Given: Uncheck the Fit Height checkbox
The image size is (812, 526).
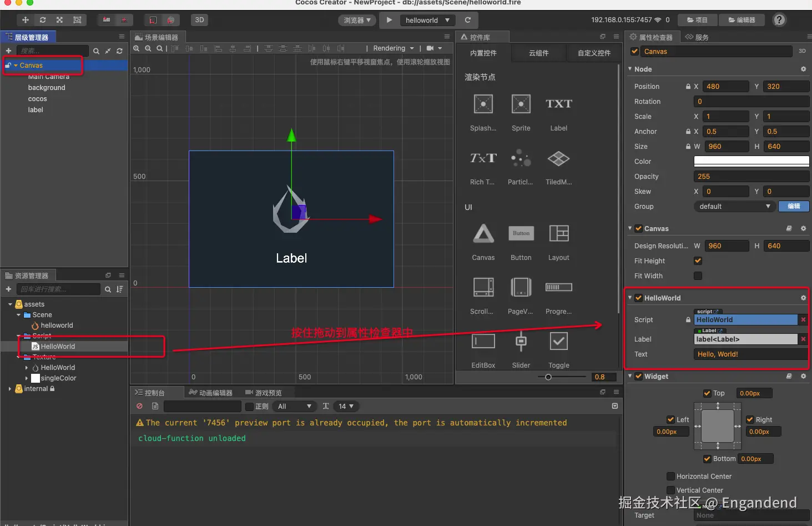Looking at the screenshot, I should pos(698,261).
